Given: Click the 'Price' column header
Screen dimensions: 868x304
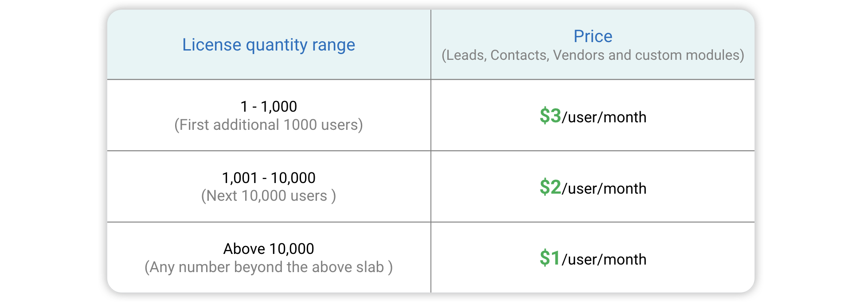Looking at the screenshot, I should (593, 36).
